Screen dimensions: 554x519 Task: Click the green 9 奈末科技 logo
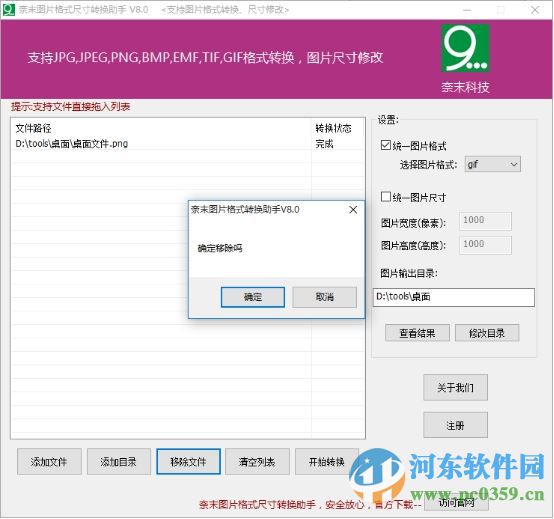click(x=465, y=48)
